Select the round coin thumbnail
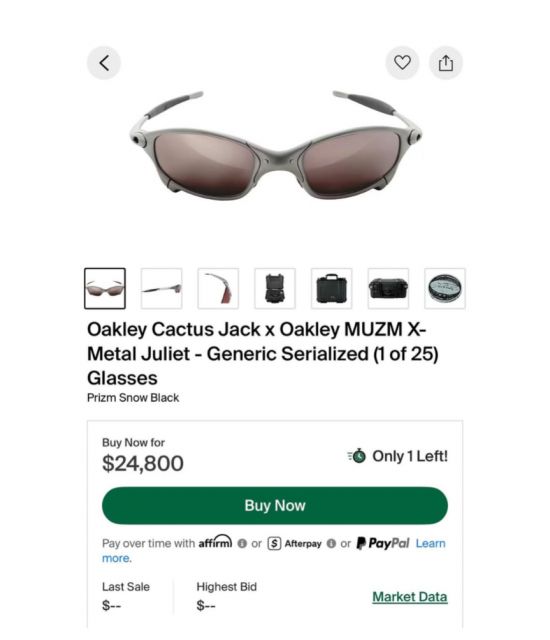The height and width of the screenshot is (640, 550). pos(445,289)
